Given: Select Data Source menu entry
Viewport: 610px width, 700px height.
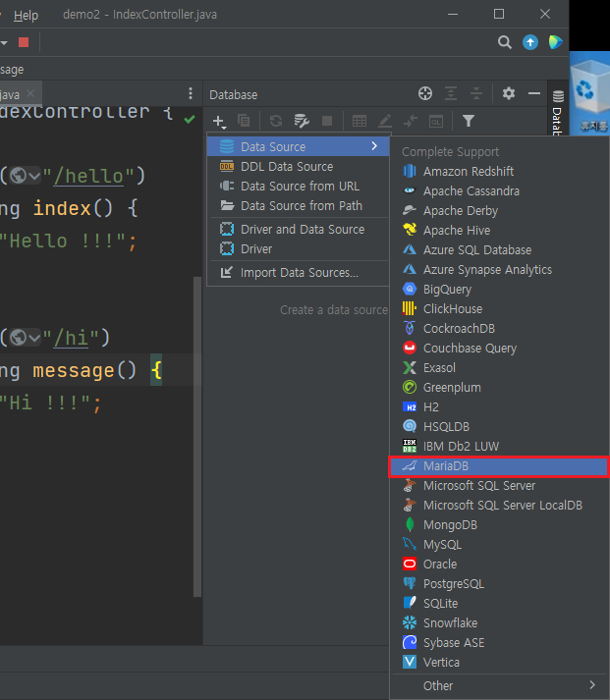Looking at the screenshot, I should [299, 146].
